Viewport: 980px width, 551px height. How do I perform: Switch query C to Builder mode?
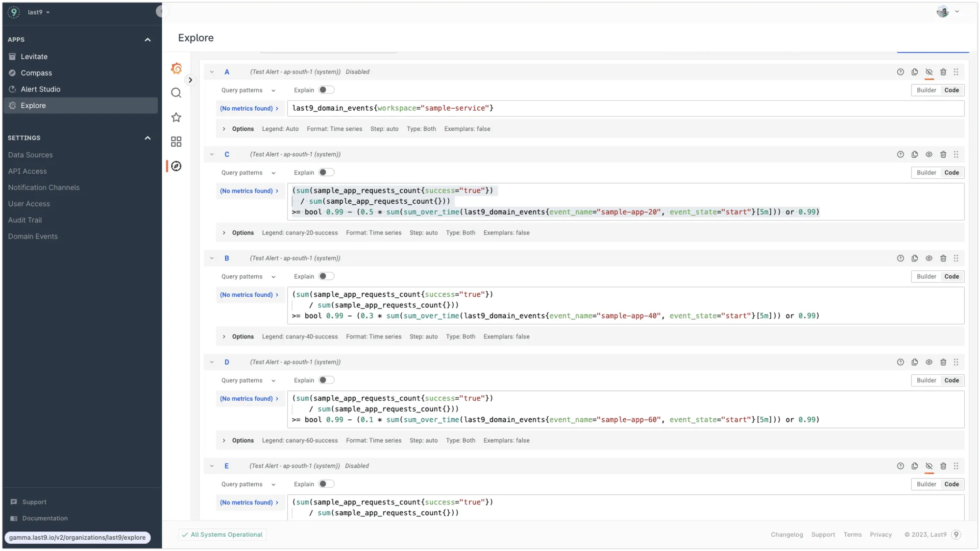(926, 172)
